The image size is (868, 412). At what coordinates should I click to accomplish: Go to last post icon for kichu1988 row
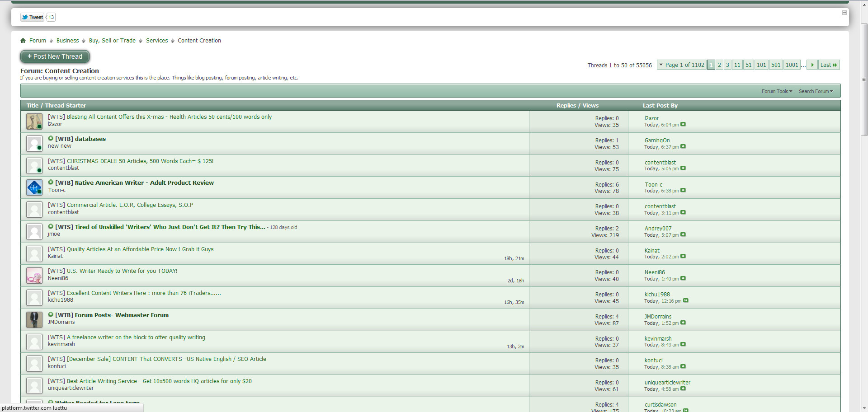(x=686, y=301)
